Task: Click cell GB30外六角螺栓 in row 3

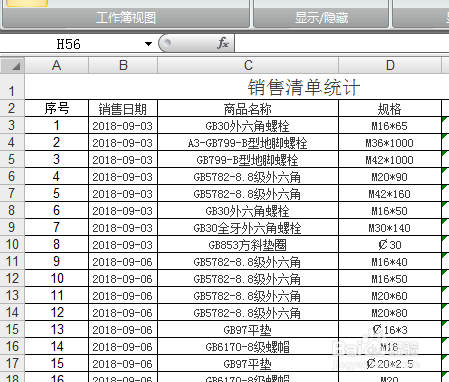Action: 248,125
